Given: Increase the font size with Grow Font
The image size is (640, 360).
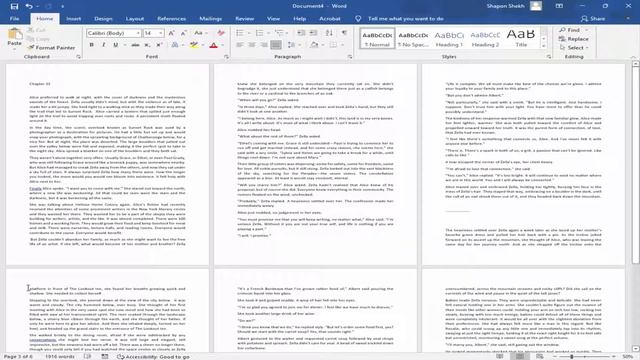Looking at the screenshot, I should [x=171, y=33].
